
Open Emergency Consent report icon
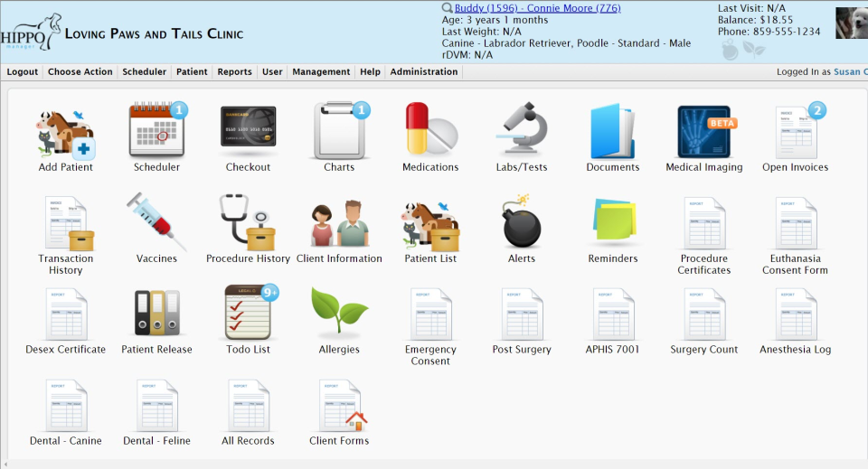pyautogui.click(x=430, y=314)
